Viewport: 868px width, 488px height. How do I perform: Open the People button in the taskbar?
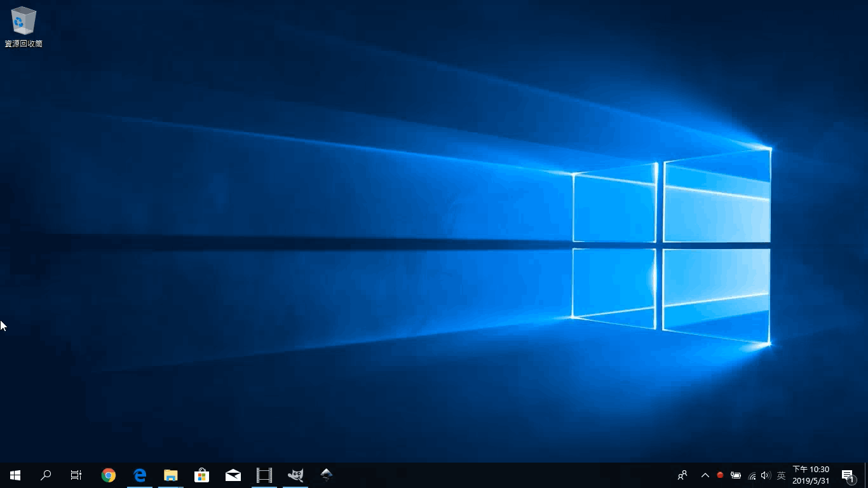click(x=682, y=475)
